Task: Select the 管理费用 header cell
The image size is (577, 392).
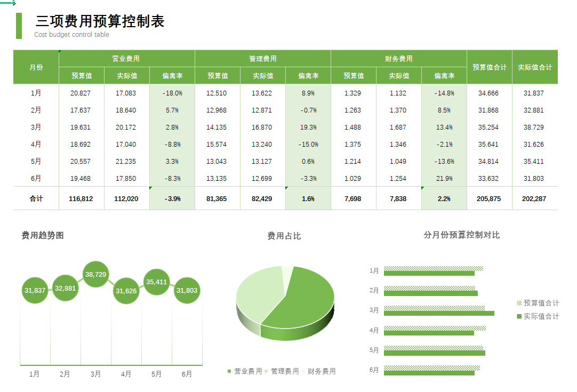Action: [263, 58]
